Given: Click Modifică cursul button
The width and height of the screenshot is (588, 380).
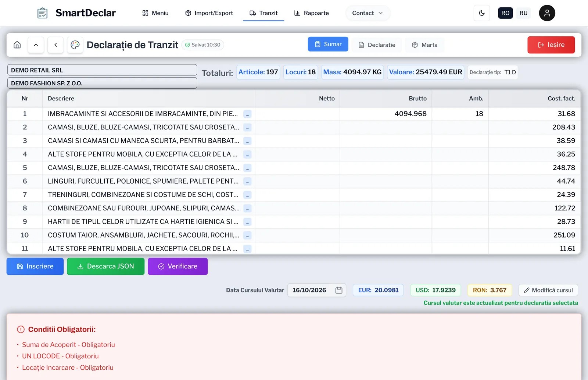Looking at the screenshot, I should (548, 290).
